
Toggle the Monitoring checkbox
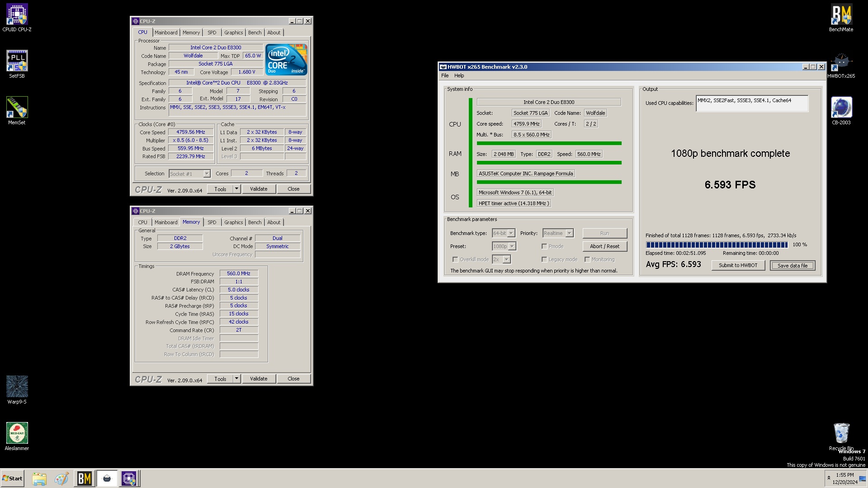(587, 259)
